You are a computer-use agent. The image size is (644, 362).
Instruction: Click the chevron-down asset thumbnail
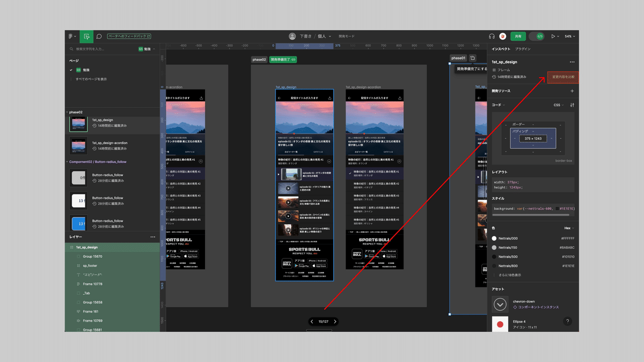point(500,304)
